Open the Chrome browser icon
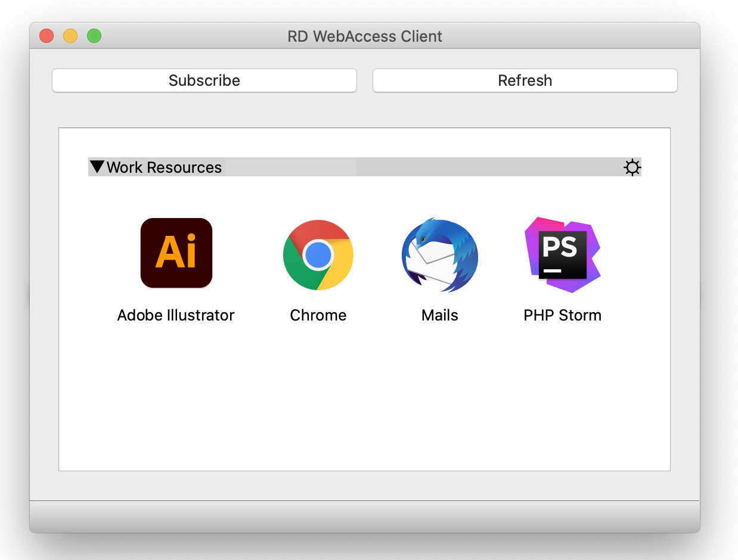738x560 pixels. tap(318, 255)
